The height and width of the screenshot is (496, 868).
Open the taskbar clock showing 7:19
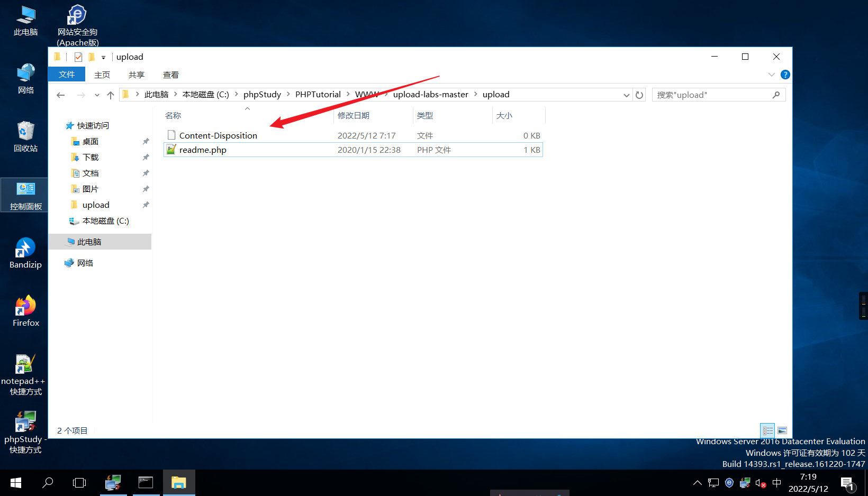pyautogui.click(x=808, y=483)
